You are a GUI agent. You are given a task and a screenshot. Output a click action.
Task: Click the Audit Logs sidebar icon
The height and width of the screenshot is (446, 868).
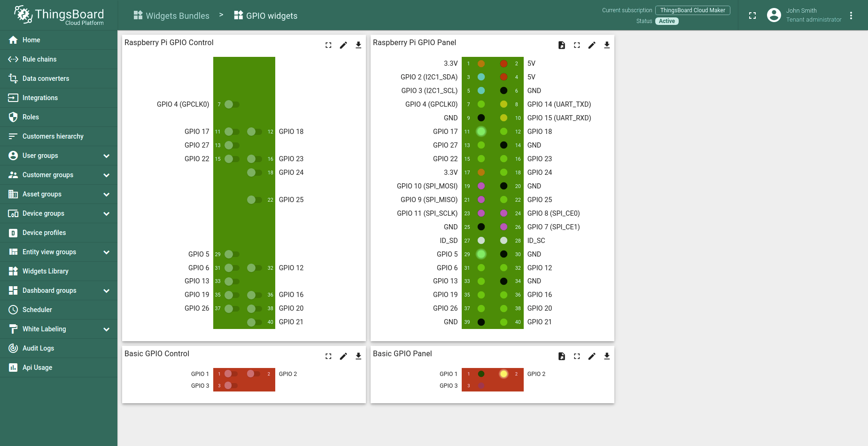[13, 348]
